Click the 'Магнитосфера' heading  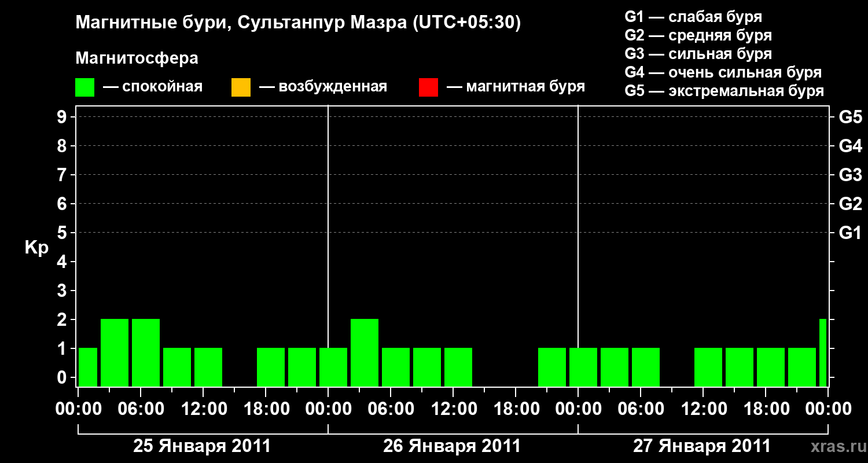click(137, 58)
